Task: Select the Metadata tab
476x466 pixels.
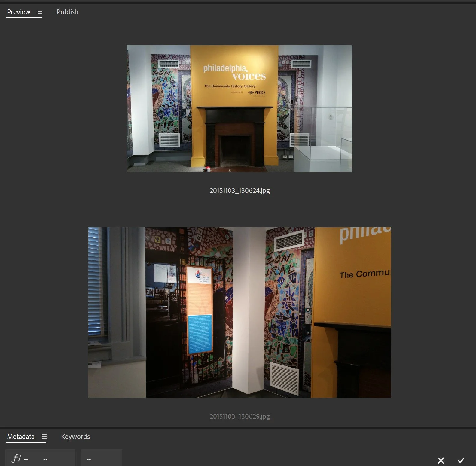Action: click(x=21, y=437)
